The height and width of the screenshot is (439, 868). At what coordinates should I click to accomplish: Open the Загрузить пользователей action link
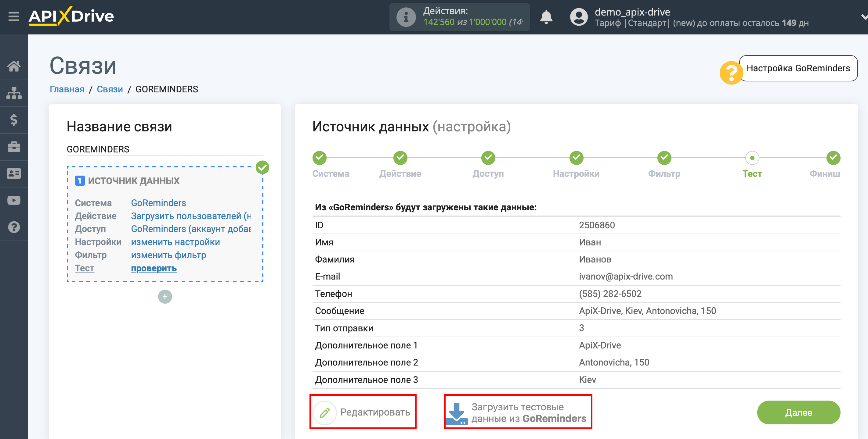point(191,216)
